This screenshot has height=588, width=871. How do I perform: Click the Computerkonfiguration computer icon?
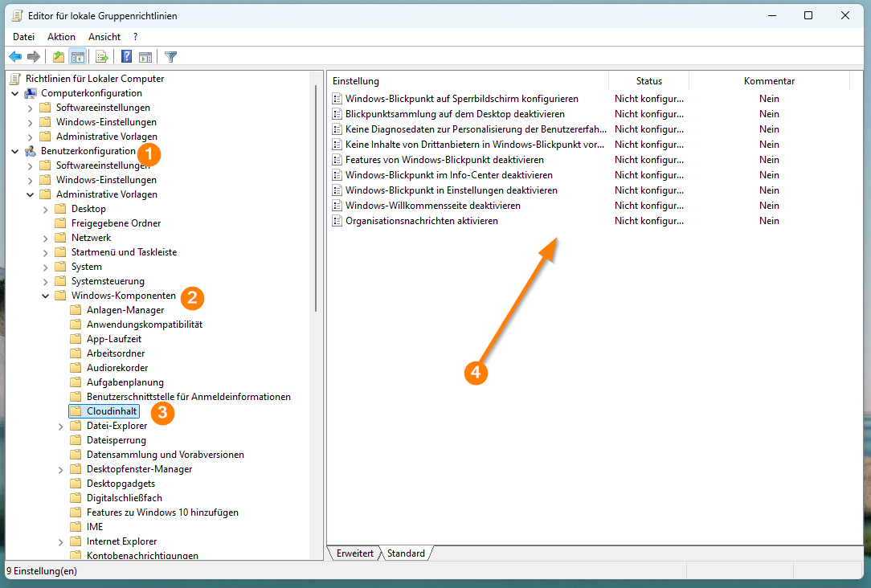click(x=31, y=93)
